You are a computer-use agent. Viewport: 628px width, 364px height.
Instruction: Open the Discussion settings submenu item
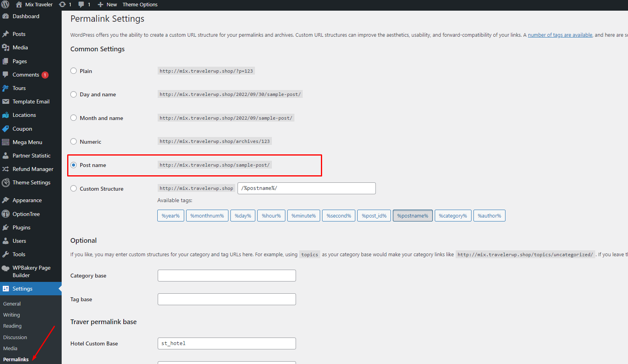pos(15,337)
